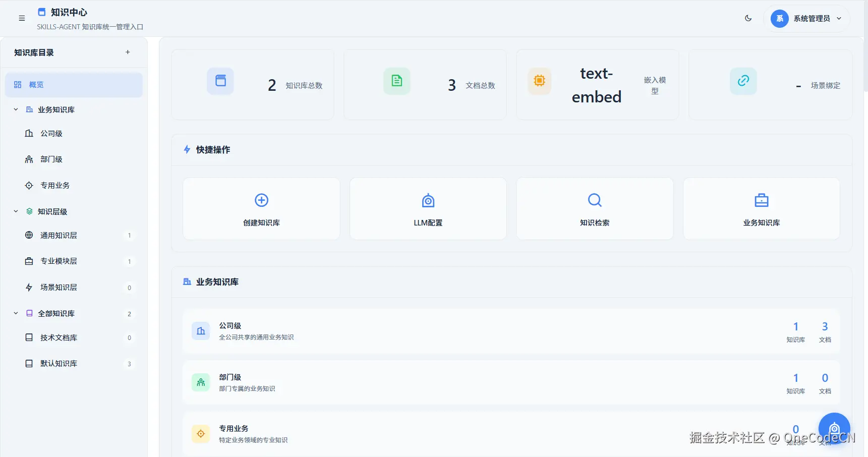Image resolution: width=868 pixels, height=457 pixels.
Task: Open 业务知识库 via the briefcase icon
Action: (x=761, y=200)
